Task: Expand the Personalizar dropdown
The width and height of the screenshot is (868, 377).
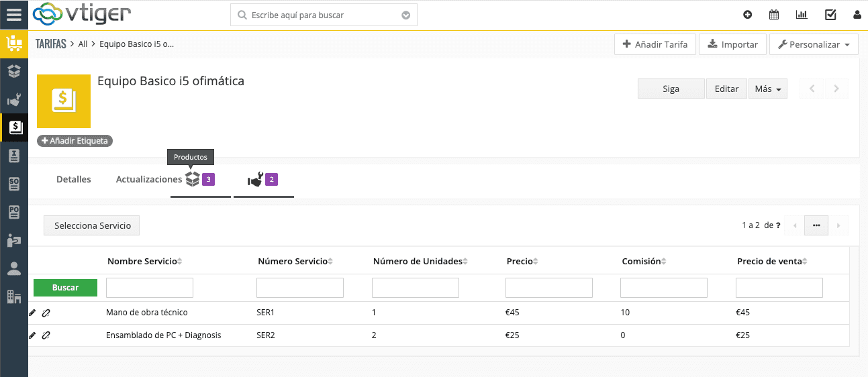Action: [x=814, y=45]
